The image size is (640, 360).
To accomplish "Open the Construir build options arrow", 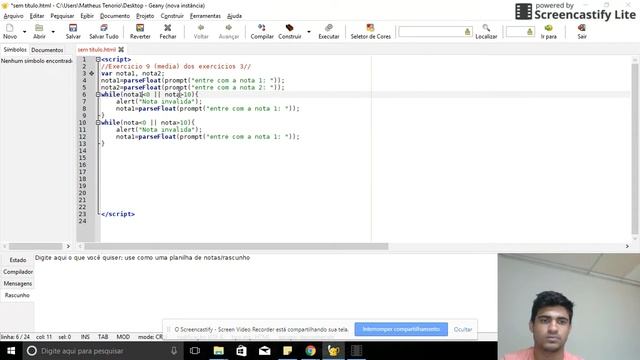I will pos(309,31).
